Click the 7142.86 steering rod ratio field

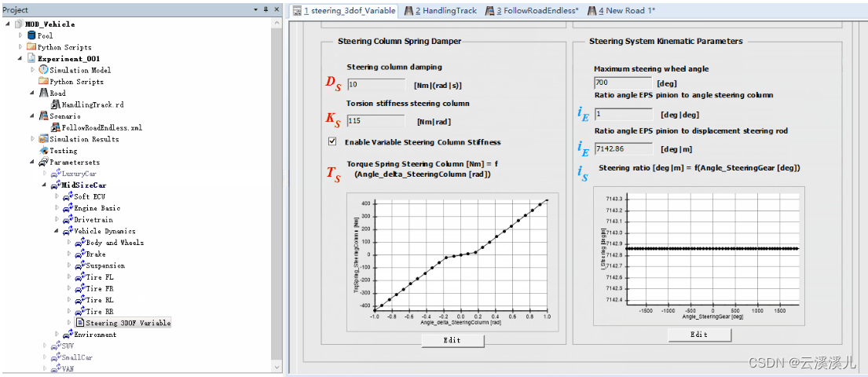coord(624,149)
